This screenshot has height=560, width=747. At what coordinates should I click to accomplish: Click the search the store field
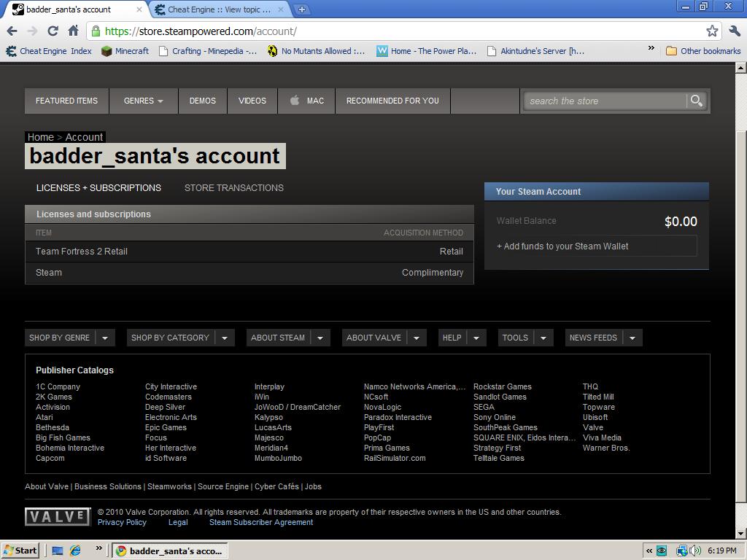click(x=605, y=101)
